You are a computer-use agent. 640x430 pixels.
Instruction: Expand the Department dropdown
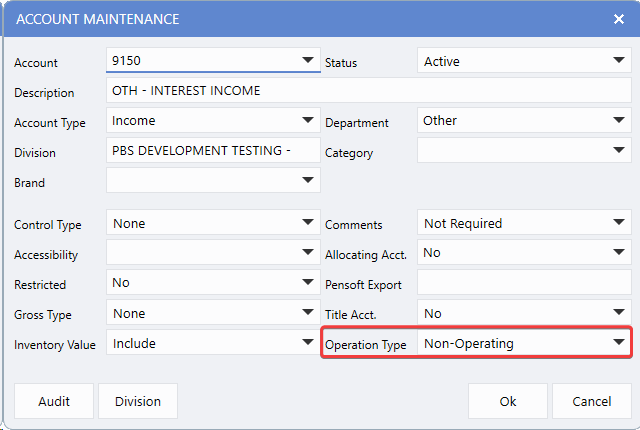tap(619, 121)
